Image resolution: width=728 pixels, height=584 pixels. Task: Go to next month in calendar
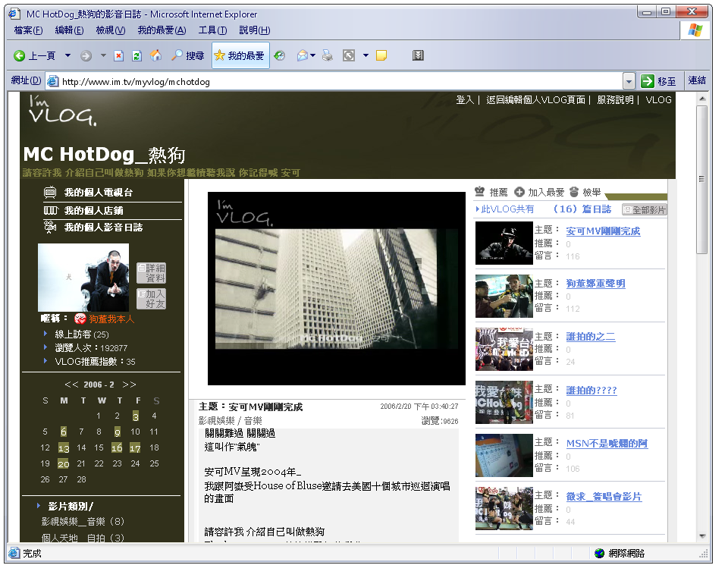pyautogui.click(x=130, y=385)
